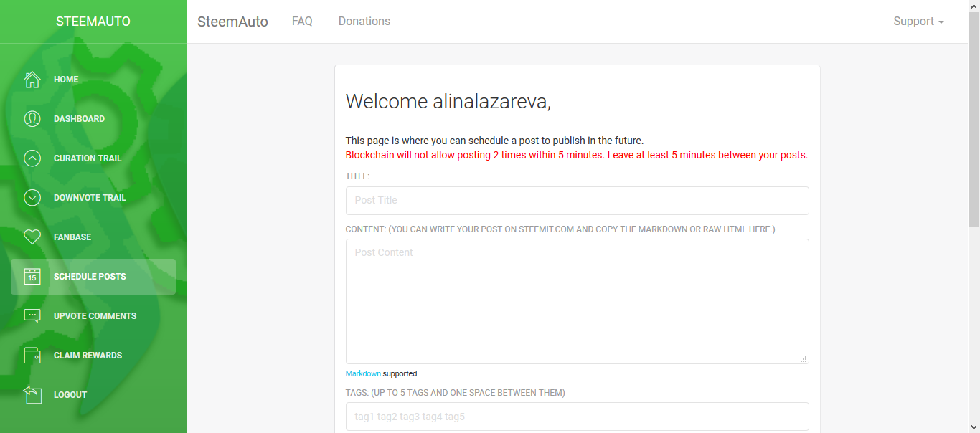This screenshot has height=433, width=980.
Task: Expand the Support dropdown menu
Action: (x=918, y=22)
